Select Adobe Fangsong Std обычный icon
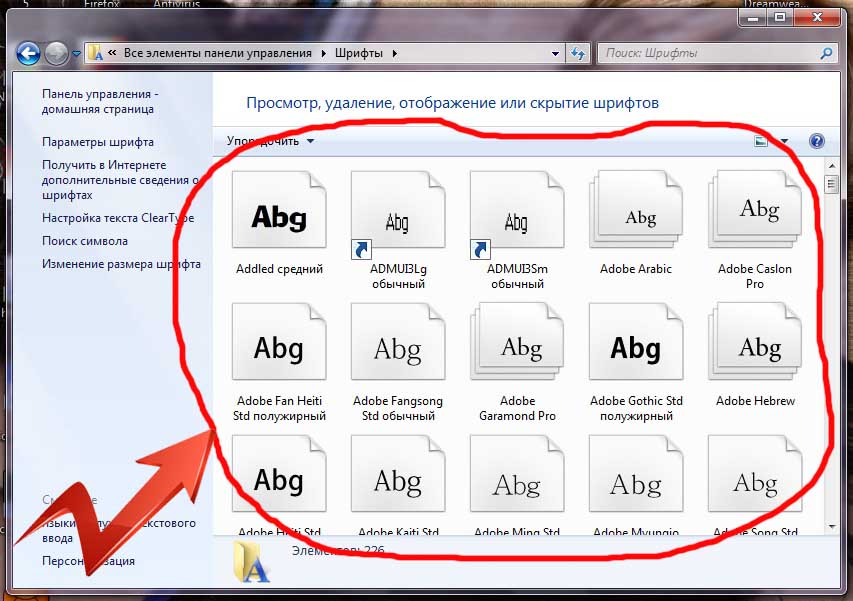 point(398,342)
